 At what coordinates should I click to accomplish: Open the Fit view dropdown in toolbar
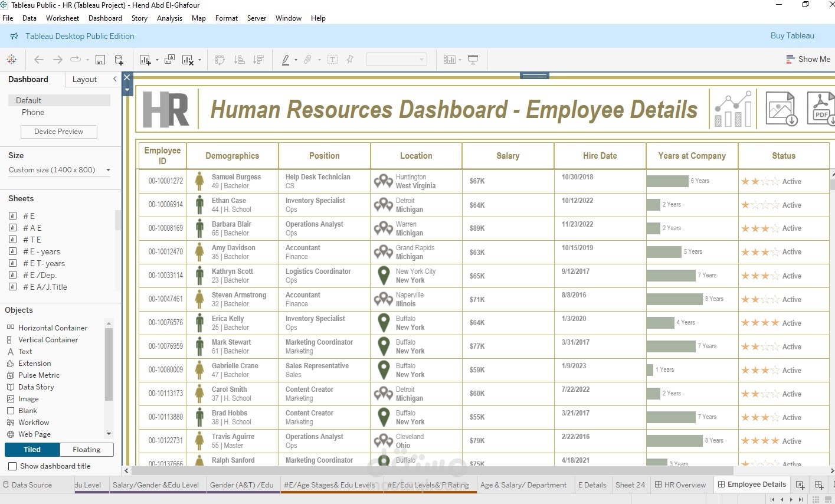coord(396,60)
